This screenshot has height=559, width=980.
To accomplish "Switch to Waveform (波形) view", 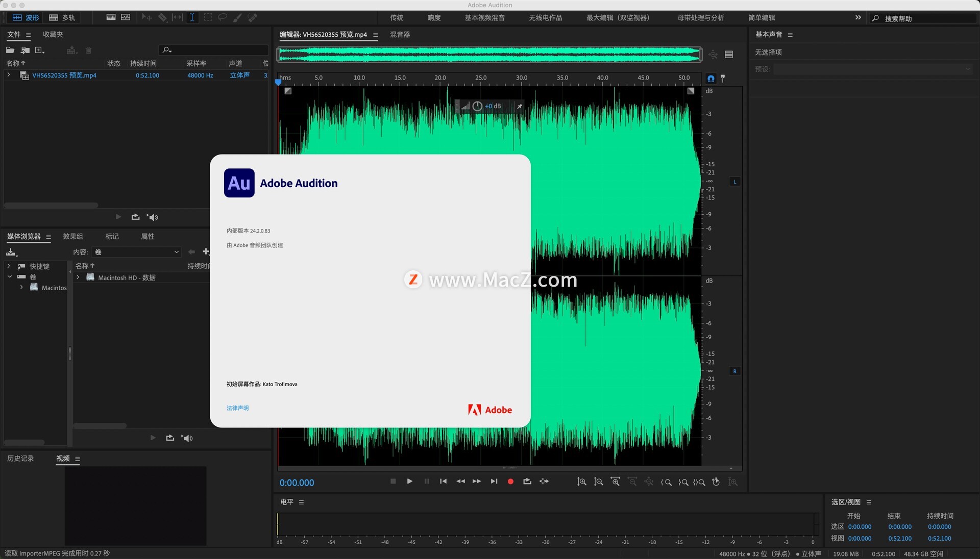I will [x=26, y=17].
